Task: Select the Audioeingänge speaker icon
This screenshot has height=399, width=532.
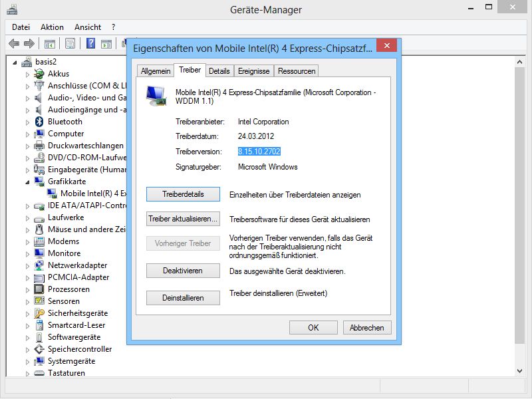Action: [x=39, y=110]
